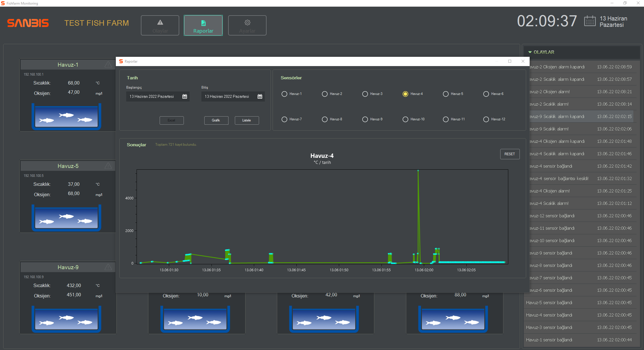Select the Havuz-6 sensor radio button
644x350 pixels.
pyautogui.click(x=486, y=94)
